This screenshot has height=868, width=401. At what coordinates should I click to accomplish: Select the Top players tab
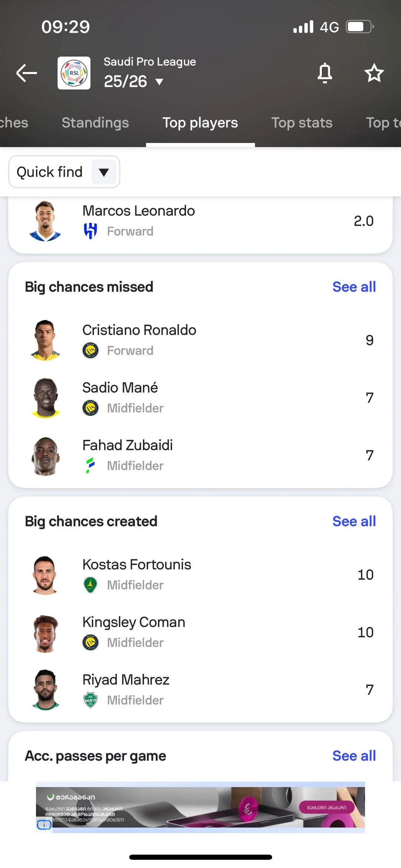point(200,123)
